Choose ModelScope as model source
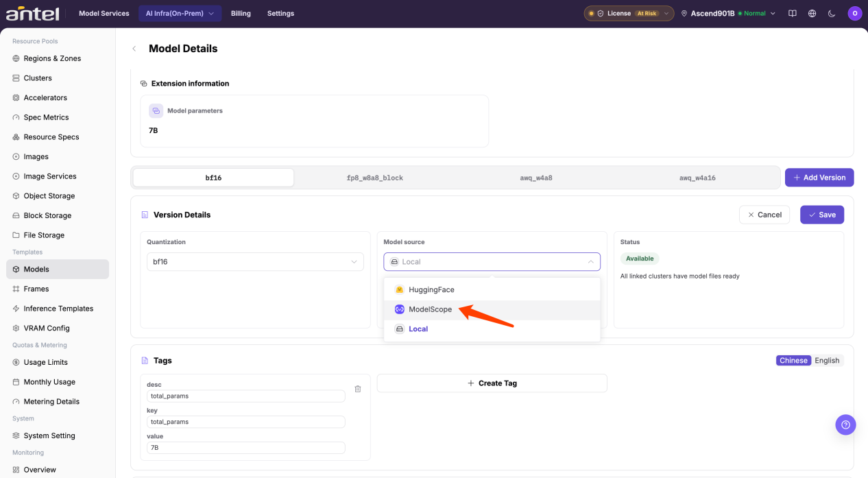The width and height of the screenshot is (868, 478). coord(492,309)
